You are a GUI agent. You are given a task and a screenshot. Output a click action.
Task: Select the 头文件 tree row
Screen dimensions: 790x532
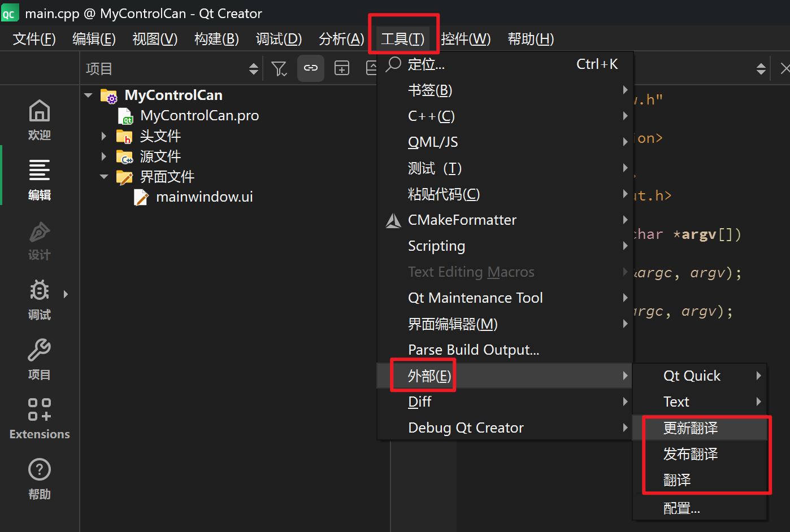coord(160,136)
